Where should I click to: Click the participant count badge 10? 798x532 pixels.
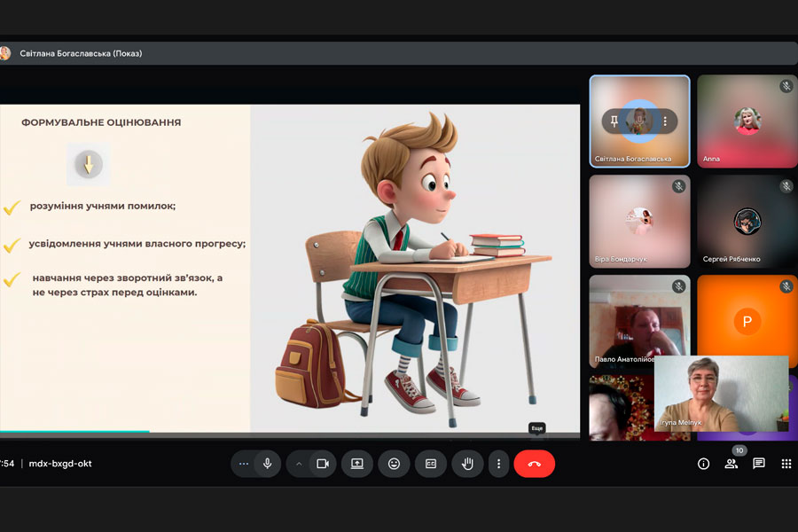tap(739, 450)
